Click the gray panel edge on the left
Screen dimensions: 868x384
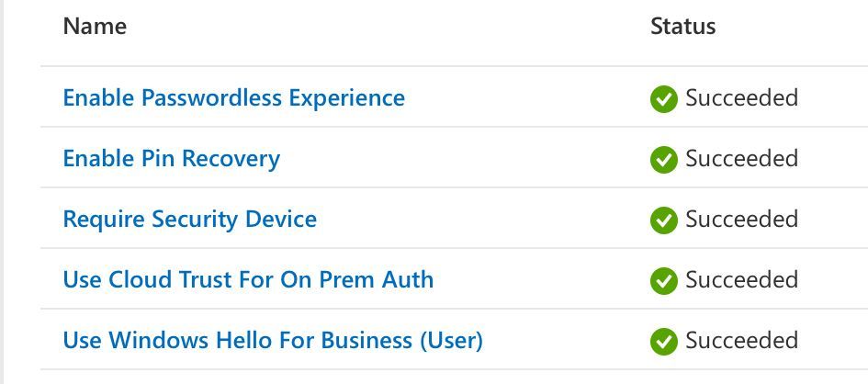[2, 192]
